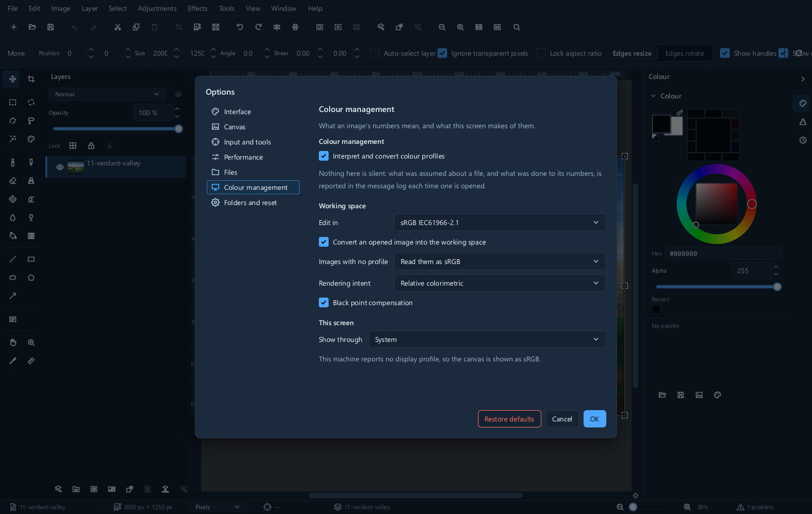Image resolution: width=812 pixels, height=514 pixels.
Task: Click the Alpha slider handle
Action: pos(777,287)
